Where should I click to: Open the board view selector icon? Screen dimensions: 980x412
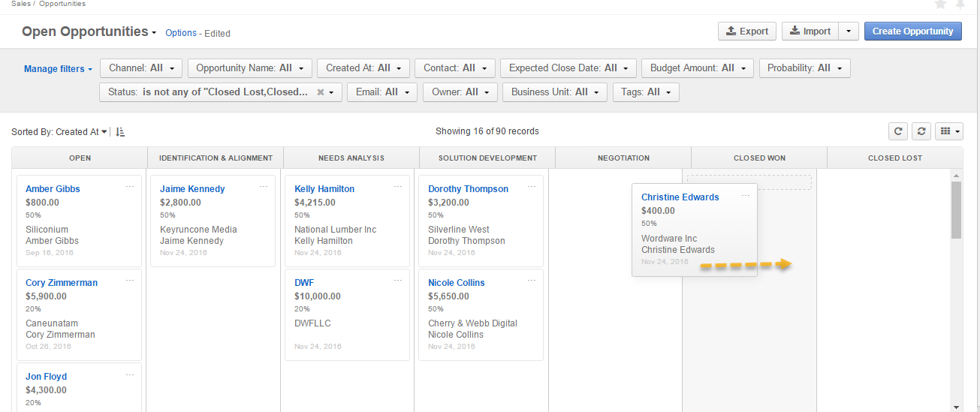(948, 131)
